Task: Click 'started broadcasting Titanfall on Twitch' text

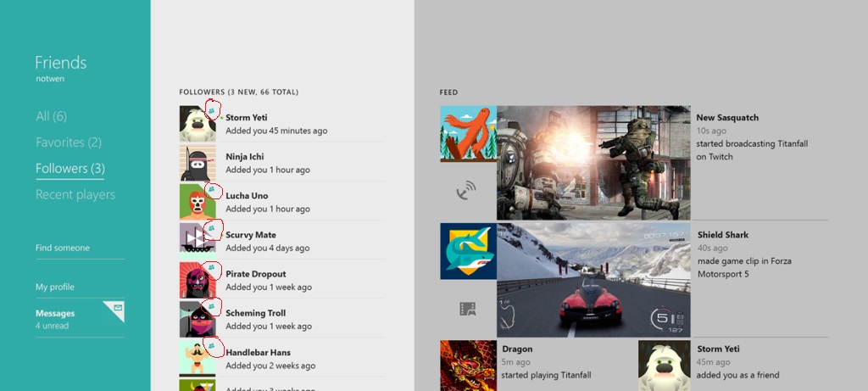Action: (753, 150)
